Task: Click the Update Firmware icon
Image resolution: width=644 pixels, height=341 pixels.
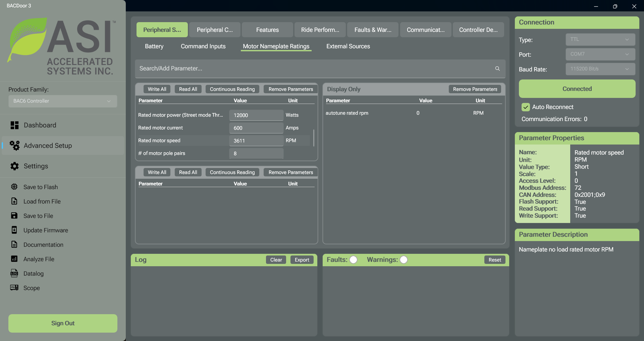Action: 14,230
